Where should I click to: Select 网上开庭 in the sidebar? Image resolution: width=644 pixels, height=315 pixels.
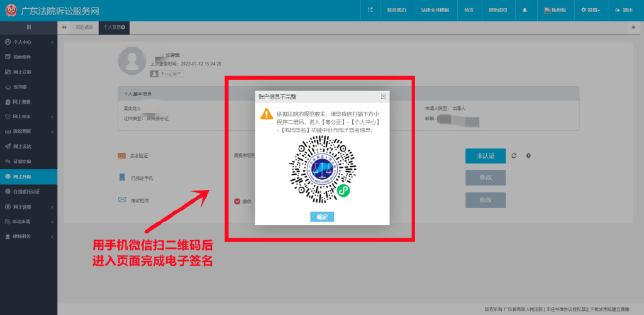[28, 177]
